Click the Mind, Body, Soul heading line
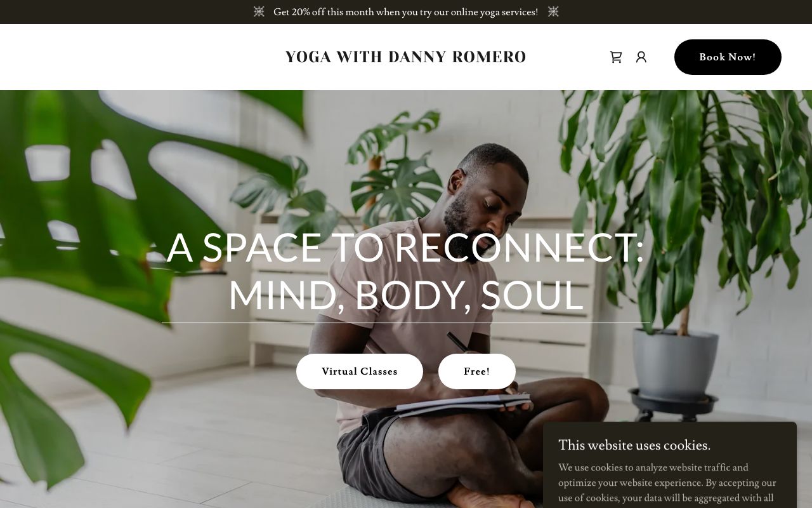 click(406, 295)
